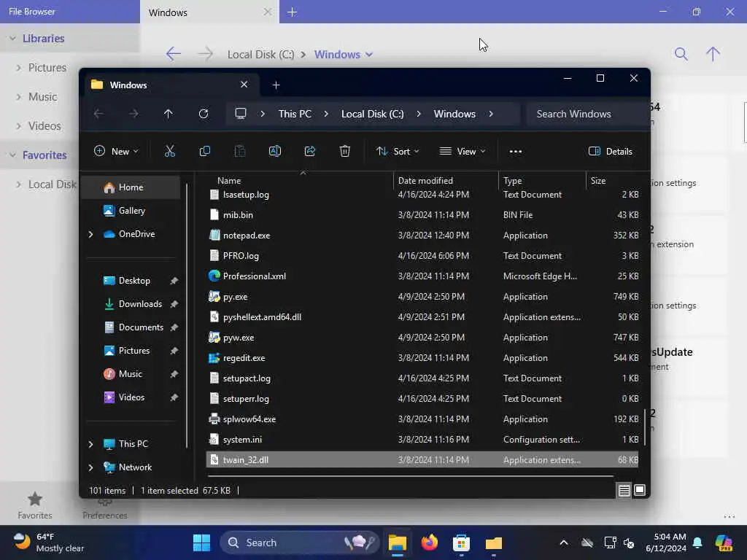Open Windows breadcrumb dropdown in File Browser
Screen dimensions: 747x560
369,55
